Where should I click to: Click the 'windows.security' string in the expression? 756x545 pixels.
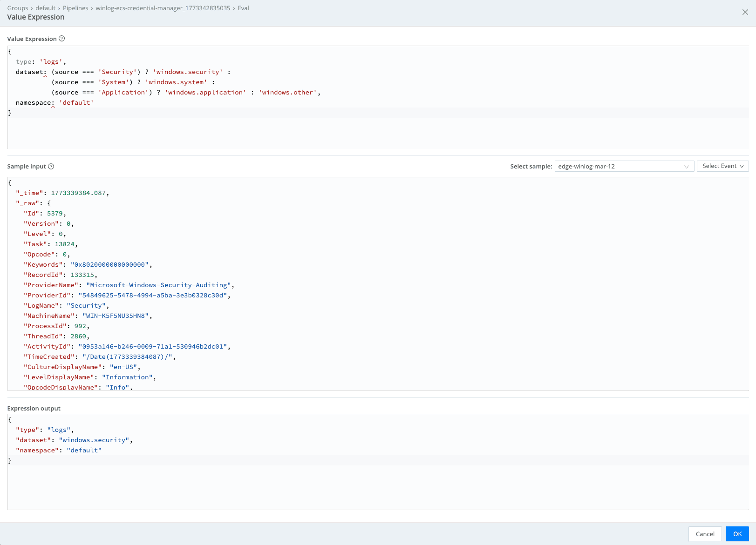[188, 72]
